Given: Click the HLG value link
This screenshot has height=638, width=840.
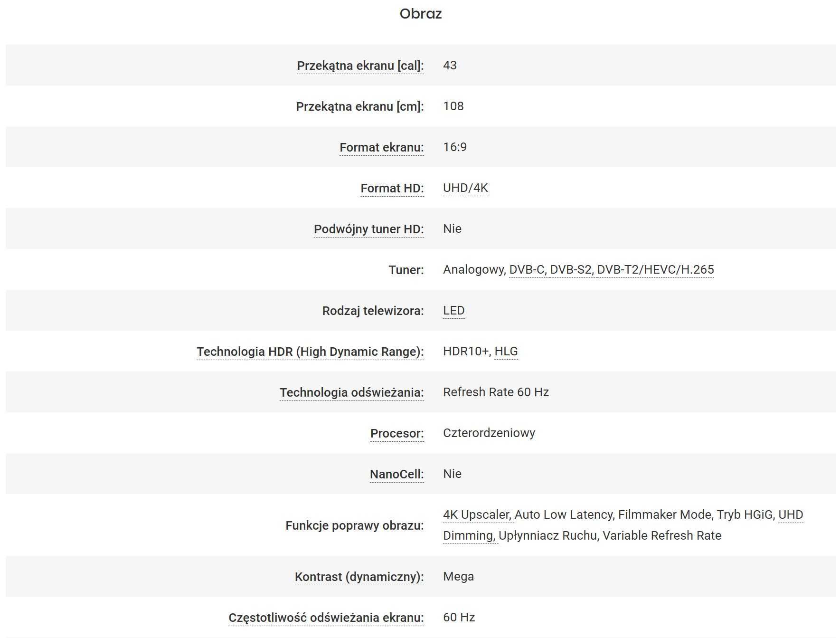Looking at the screenshot, I should (506, 351).
